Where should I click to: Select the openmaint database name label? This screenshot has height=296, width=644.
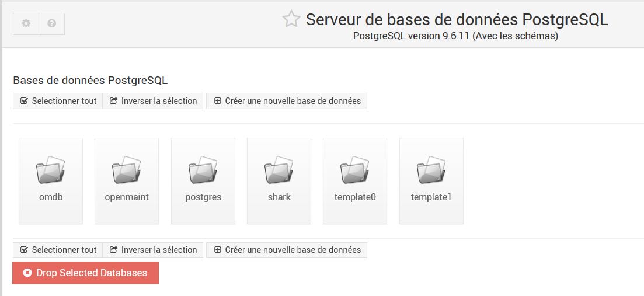point(127,197)
